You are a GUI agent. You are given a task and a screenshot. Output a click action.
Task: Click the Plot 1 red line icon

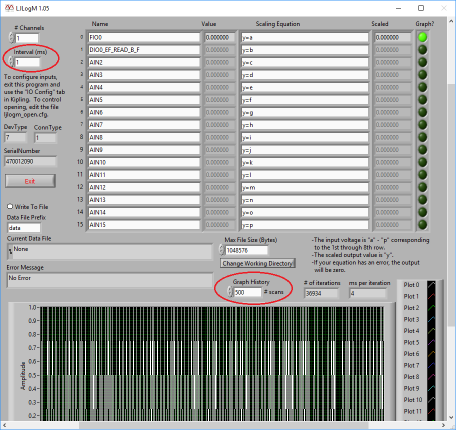pos(431,296)
